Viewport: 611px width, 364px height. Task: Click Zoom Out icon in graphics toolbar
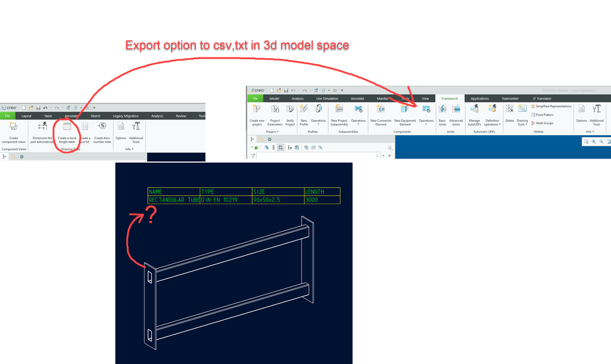pos(601,142)
